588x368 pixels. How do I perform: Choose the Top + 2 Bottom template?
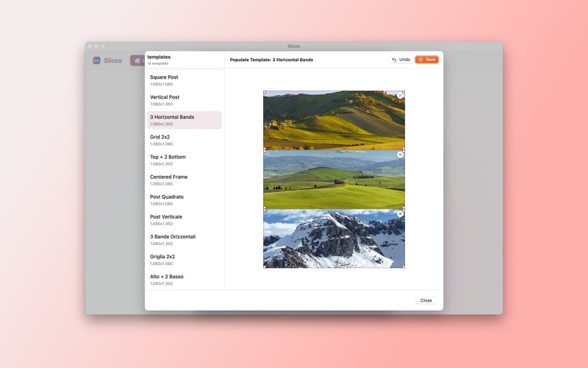click(184, 160)
